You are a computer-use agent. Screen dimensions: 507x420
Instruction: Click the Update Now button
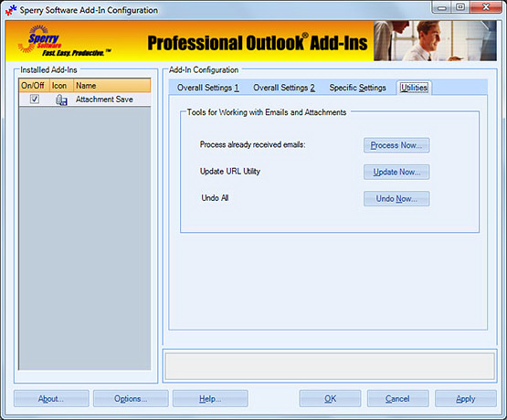396,172
